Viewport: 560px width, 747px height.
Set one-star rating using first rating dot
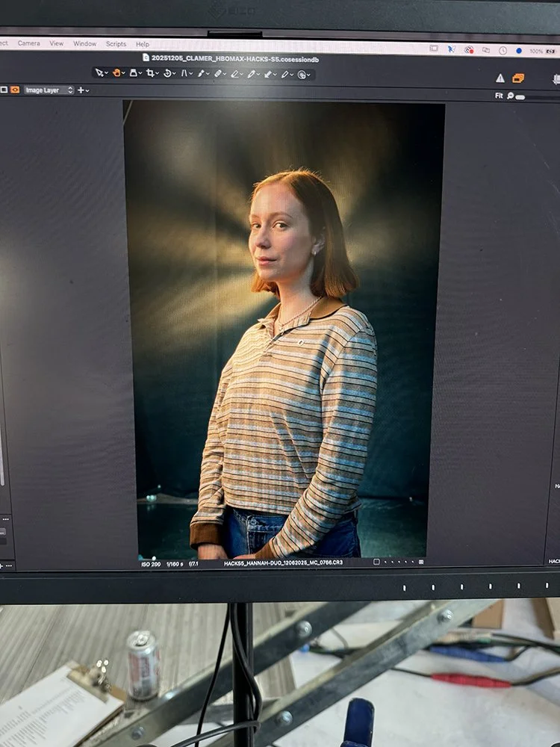pos(385,562)
